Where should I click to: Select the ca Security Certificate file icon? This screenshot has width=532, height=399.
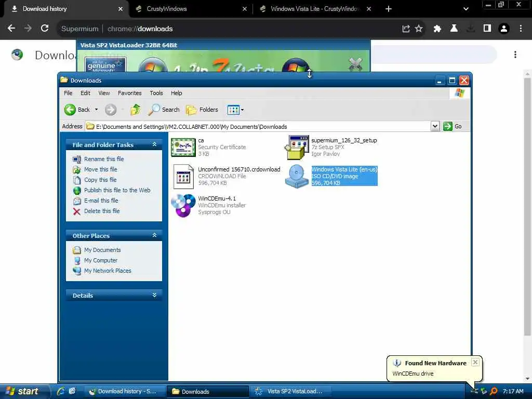(x=183, y=147)
